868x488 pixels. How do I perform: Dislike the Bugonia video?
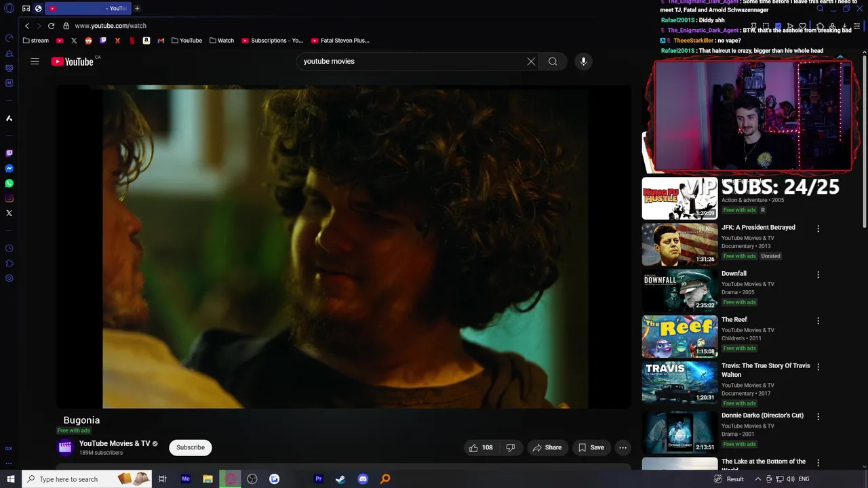click(511, 447)
